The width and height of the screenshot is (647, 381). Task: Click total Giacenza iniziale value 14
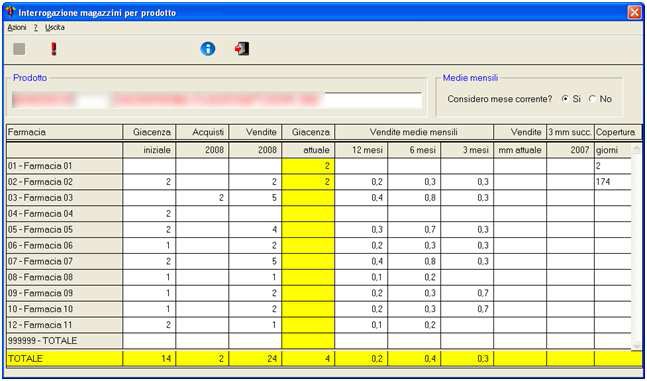coord(149,358)
